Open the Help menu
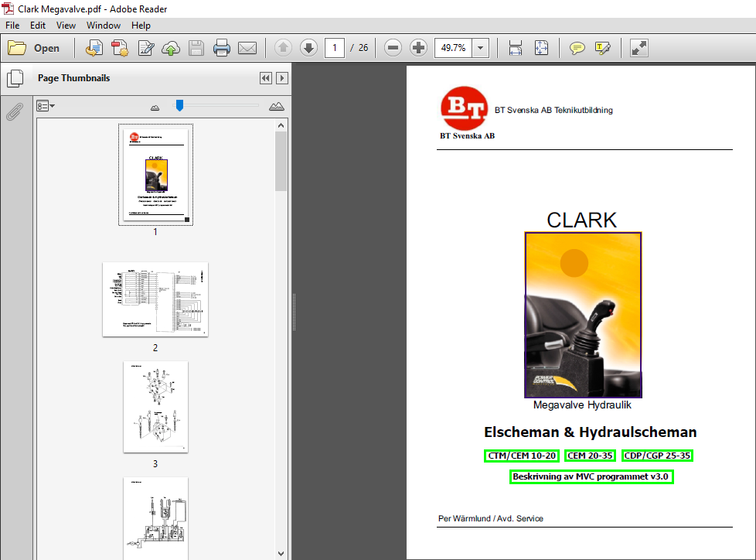This screenshot has width=756, height=560. click(141, 26)
